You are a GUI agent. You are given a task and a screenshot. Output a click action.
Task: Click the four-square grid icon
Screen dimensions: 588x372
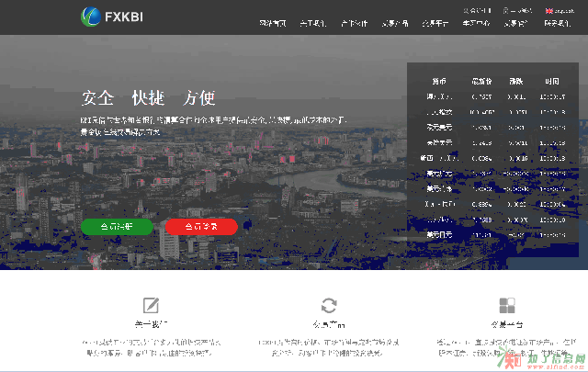506,306
